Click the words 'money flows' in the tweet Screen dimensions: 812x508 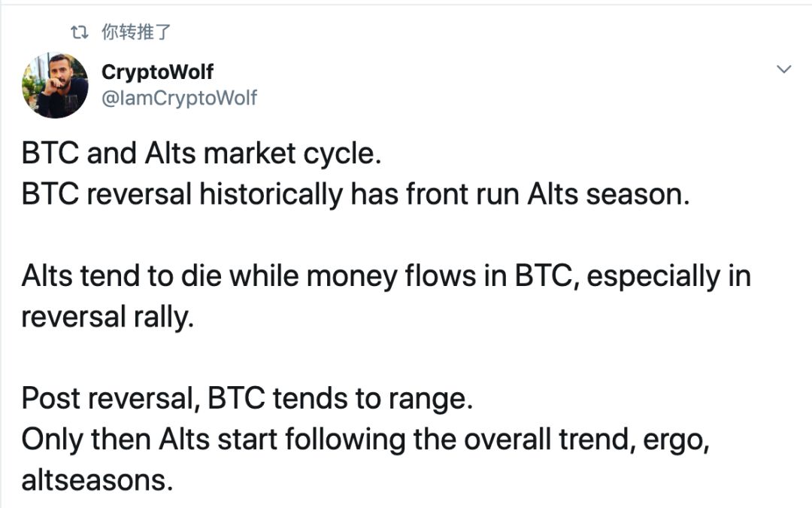391,275
